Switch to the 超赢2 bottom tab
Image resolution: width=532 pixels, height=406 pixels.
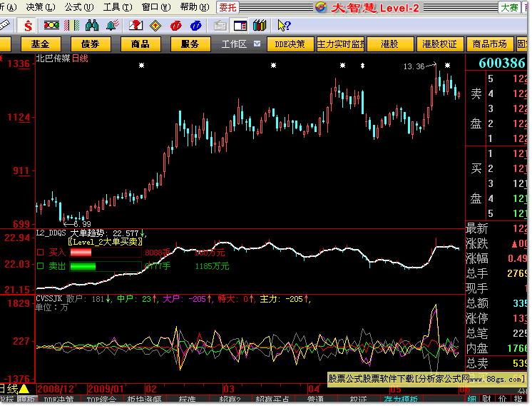tap(230, 400)
